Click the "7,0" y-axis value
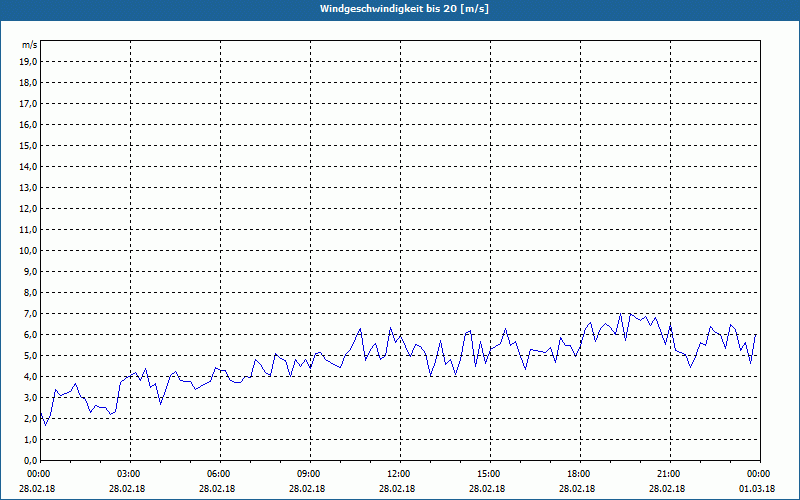Image resolution: width=800 pixels, height=500 pixels. (30, 314)
